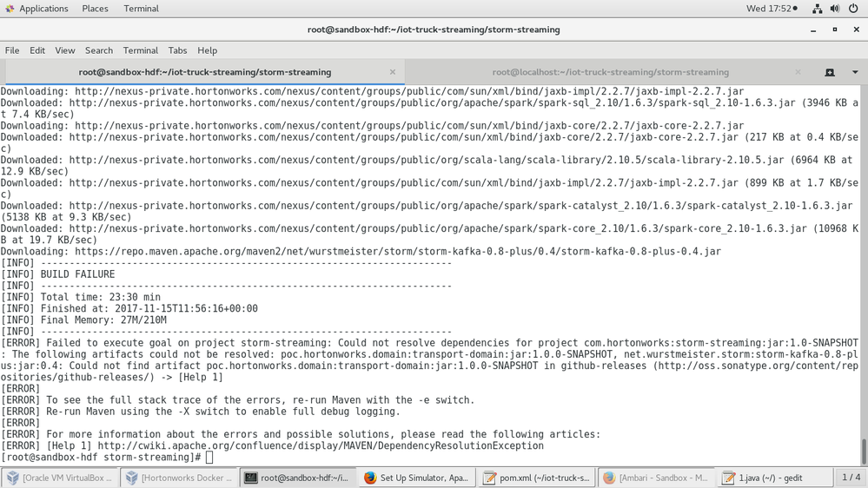This screenshot has height=488, width=868.
Task: Open the Places menu
Action: (96, 9)
